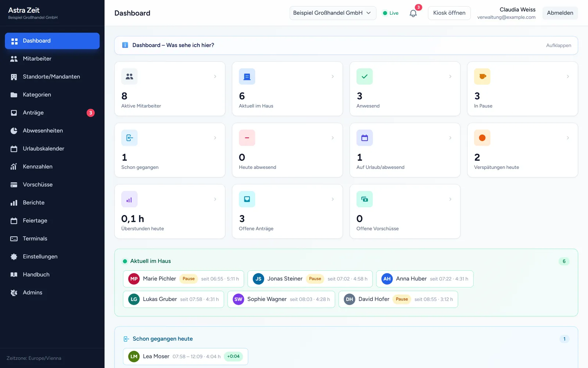Click the Aktive Mitarbeiter people icon

click(129, 77)
